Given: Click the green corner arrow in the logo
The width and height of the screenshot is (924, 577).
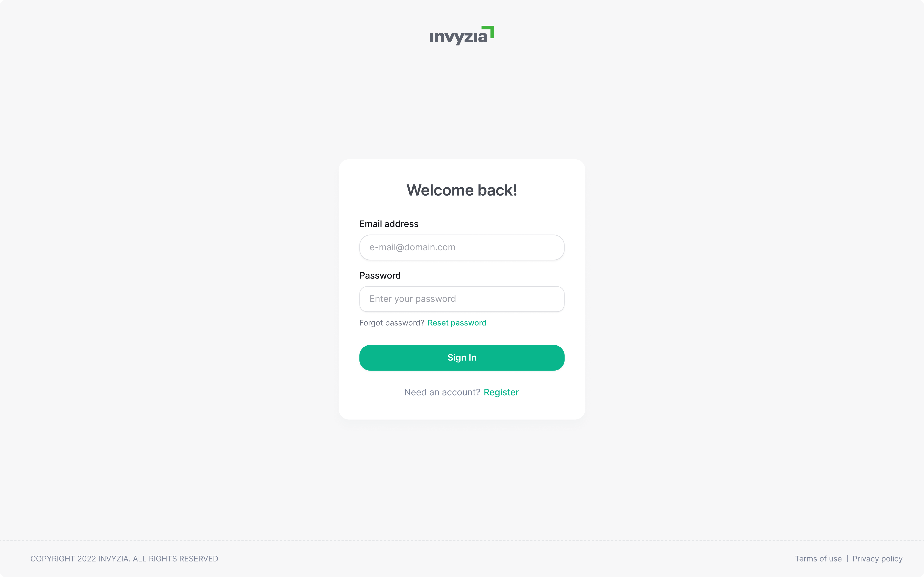Looking at the screenshot, I should 488,32.
